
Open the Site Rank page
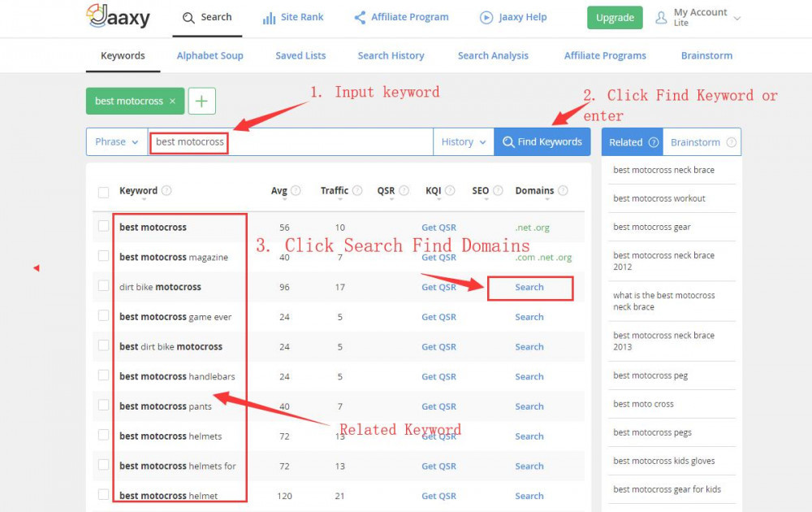click(293, 18)
